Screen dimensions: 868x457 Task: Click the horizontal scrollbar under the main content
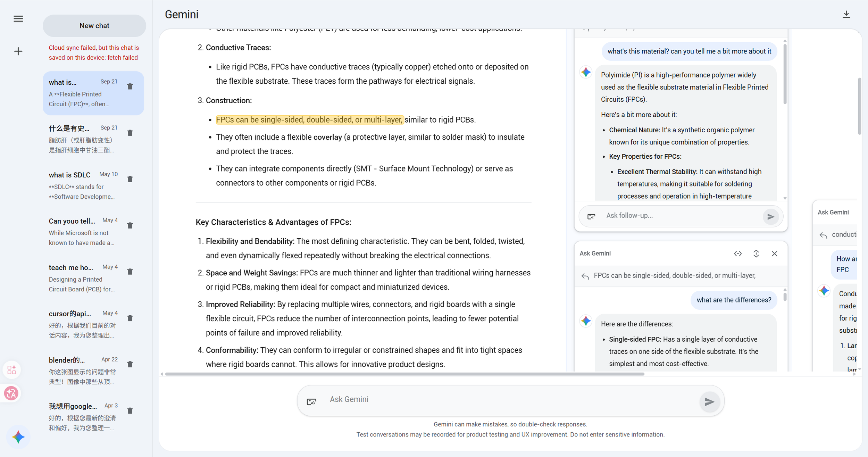pos(405,374)
